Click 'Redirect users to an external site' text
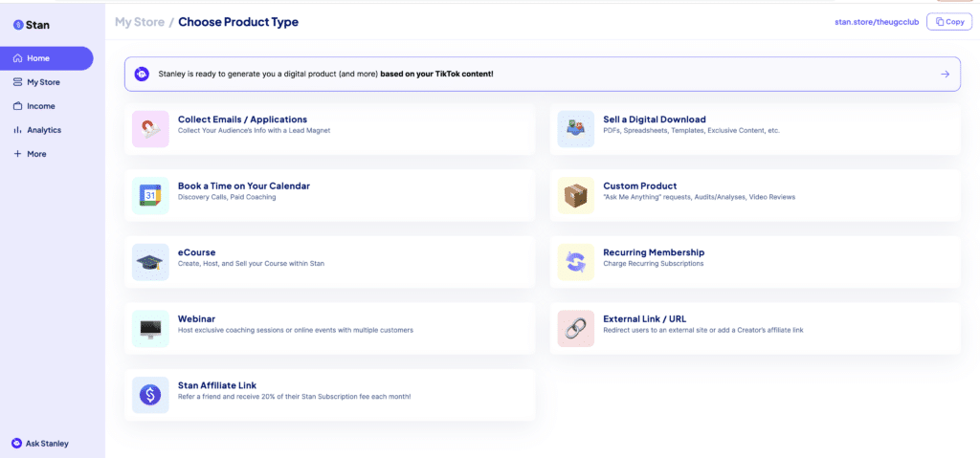Screen dimensions: 980x458 pos(703,330)
